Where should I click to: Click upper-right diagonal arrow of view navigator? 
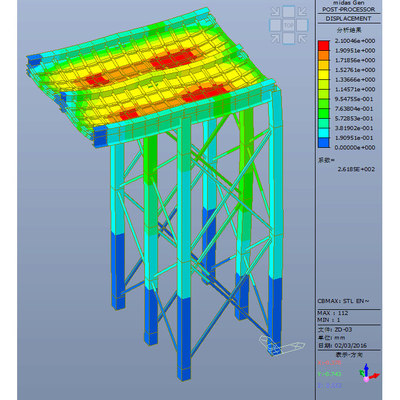302,12
